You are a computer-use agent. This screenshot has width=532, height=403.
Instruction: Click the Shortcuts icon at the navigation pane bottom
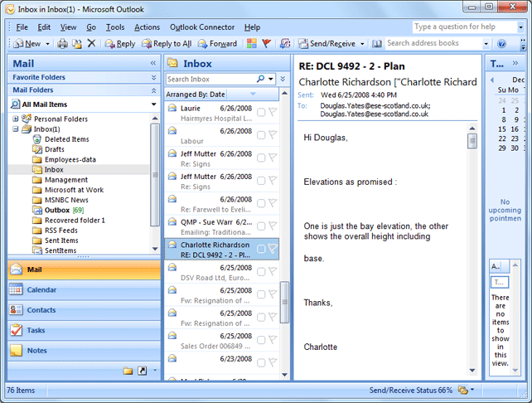click(143, 371)
